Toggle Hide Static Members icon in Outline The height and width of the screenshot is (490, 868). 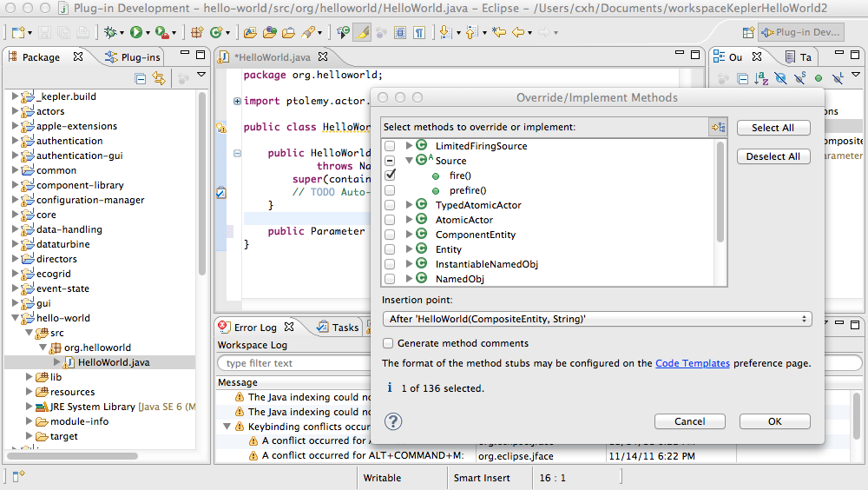[799, 79]
